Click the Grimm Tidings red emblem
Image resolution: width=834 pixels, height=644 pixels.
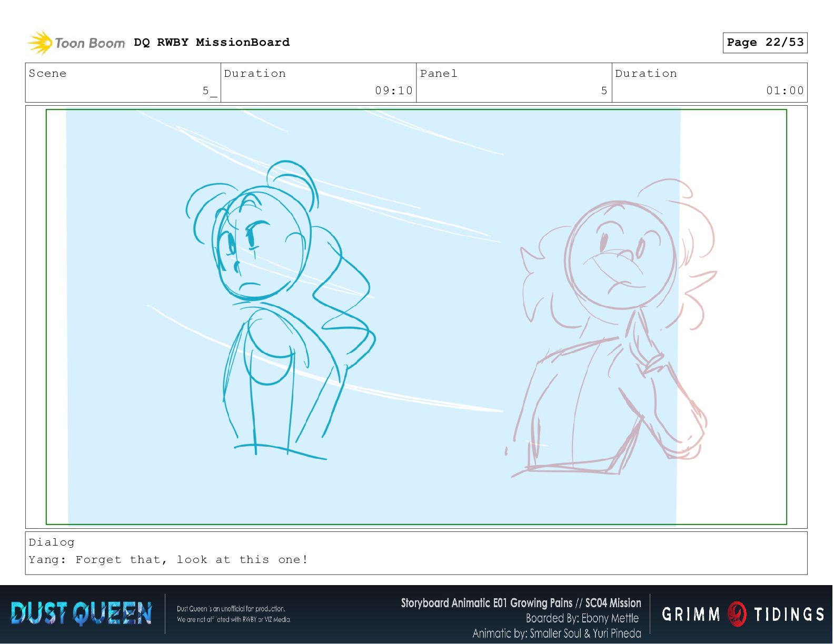737,614
